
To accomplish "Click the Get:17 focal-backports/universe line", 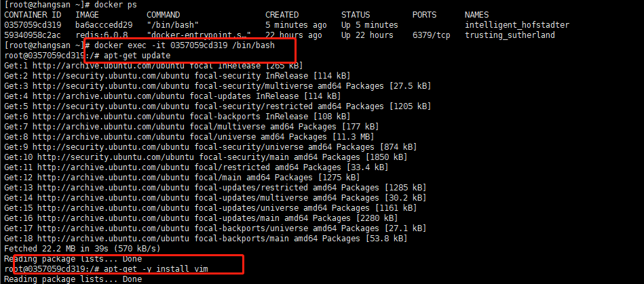I will pyautogui.click(x=215, y=228).
